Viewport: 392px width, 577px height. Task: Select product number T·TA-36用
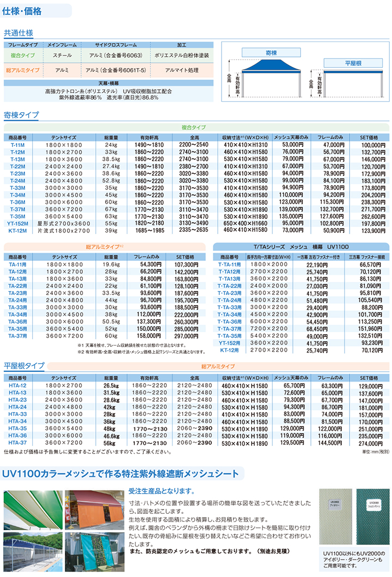coord(230,322)
